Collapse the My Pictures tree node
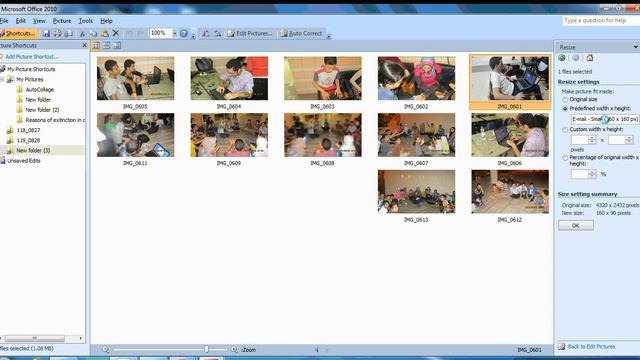The image size is (640, 360). (2, 79)
